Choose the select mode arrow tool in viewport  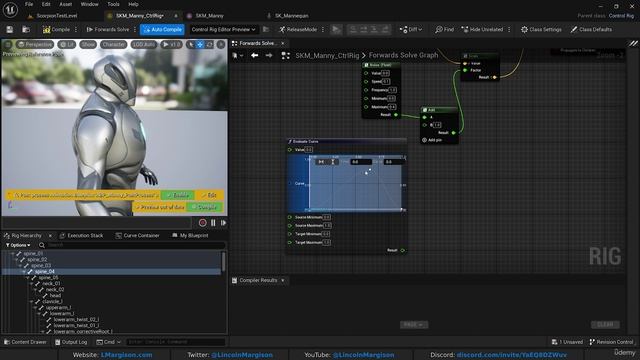191,44
